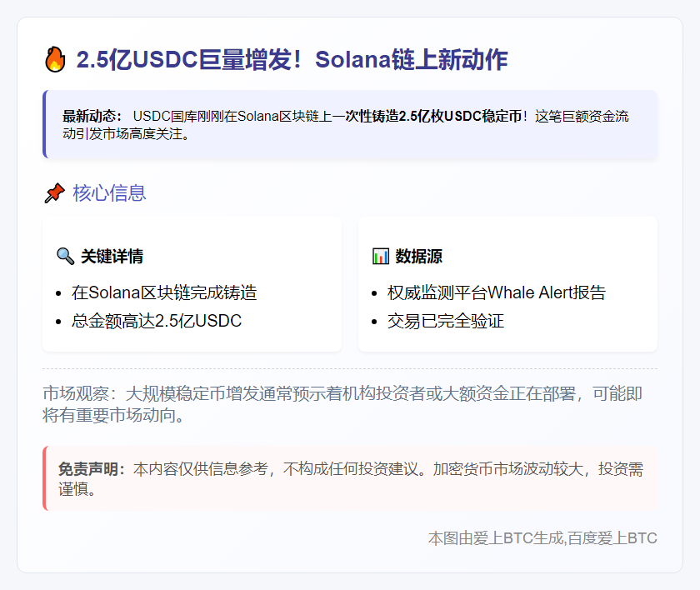Click the bar chart icon beside 数据源
The width and height of the screenshot is (700, 590).
click(x=380, y=256)
